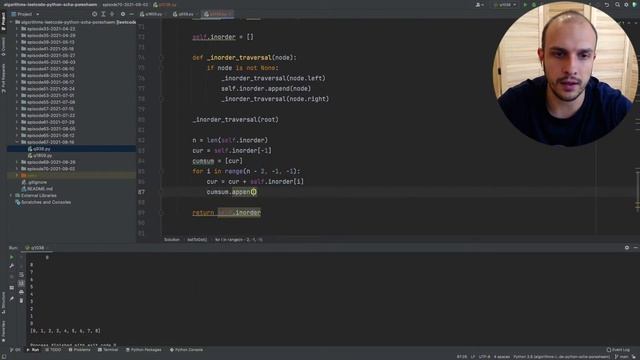Click the expand all icon in Project toolbar
The width and height of the screenshot is (640, 360).
point(103,14)
